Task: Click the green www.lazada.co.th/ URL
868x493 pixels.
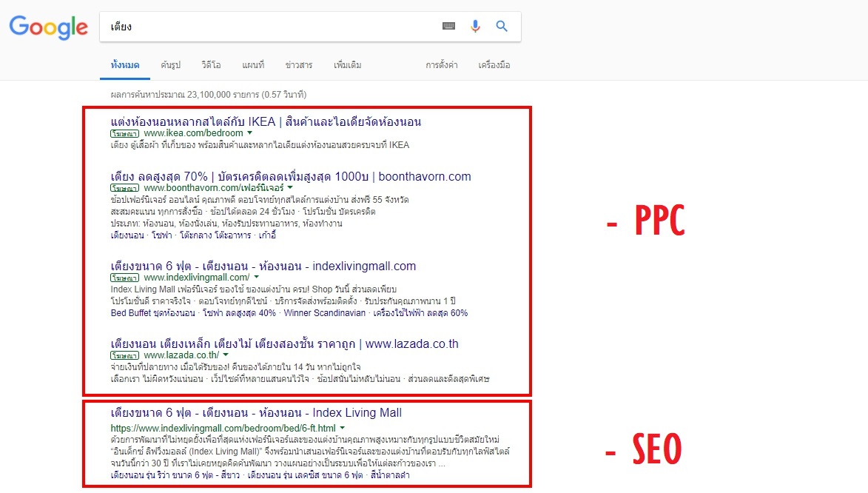Action: pos(181,355)
